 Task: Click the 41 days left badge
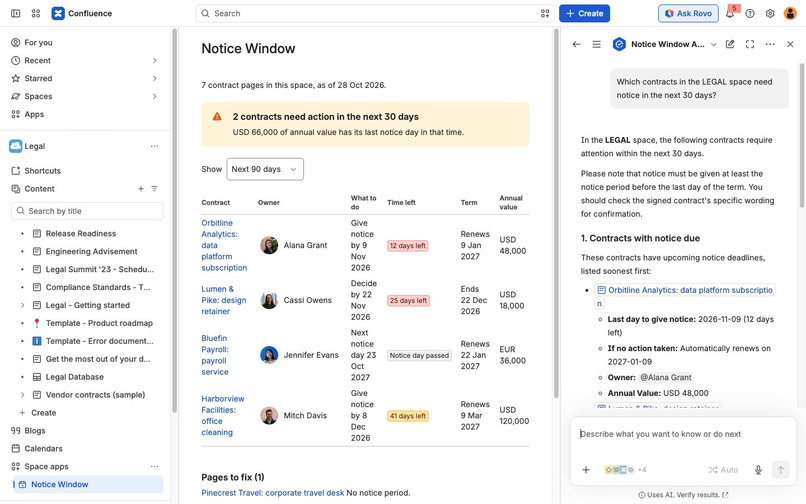coord(408,416)
